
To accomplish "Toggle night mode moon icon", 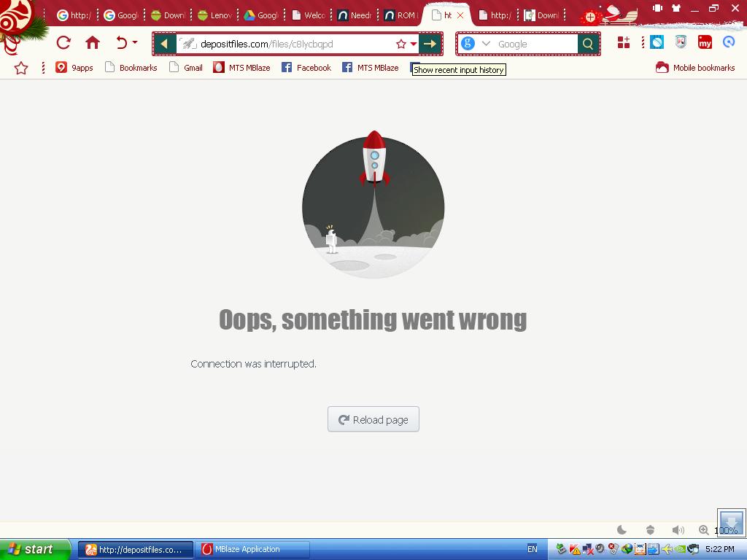I will (x=622, y=530).
